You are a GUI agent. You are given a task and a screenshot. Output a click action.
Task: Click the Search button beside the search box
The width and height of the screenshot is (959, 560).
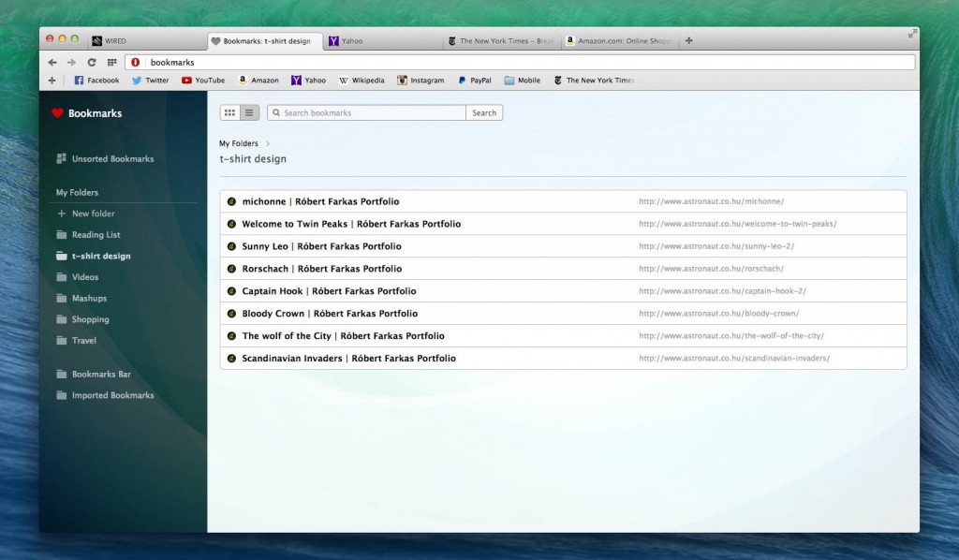(483, 111)
